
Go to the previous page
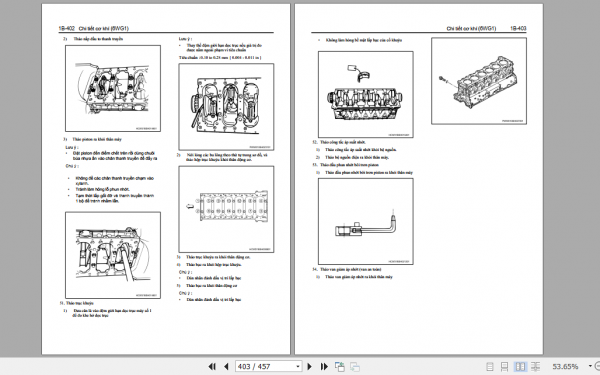point(226,367)
